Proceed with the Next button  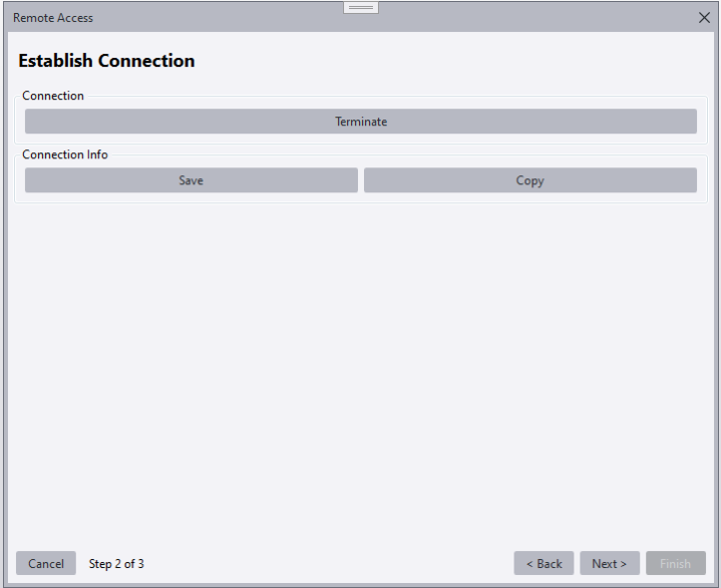pyautogui.click(x=608, y=563)
